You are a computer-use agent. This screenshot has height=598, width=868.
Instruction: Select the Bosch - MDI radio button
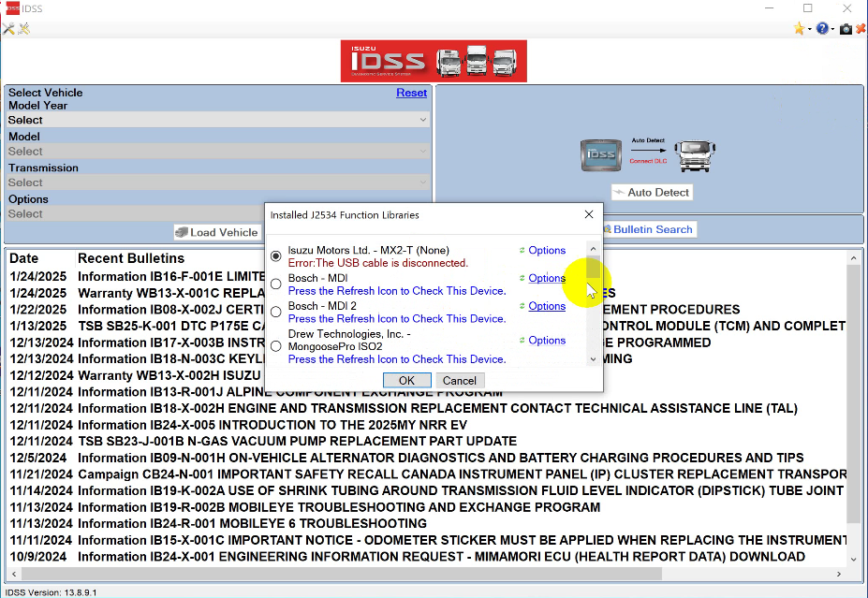(276, 284)
